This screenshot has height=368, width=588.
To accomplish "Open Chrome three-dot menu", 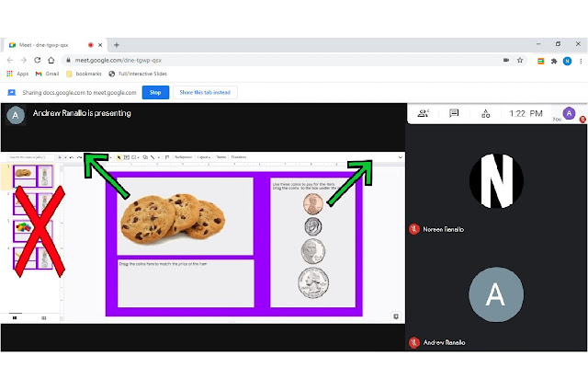I will [x=581, y=60].
